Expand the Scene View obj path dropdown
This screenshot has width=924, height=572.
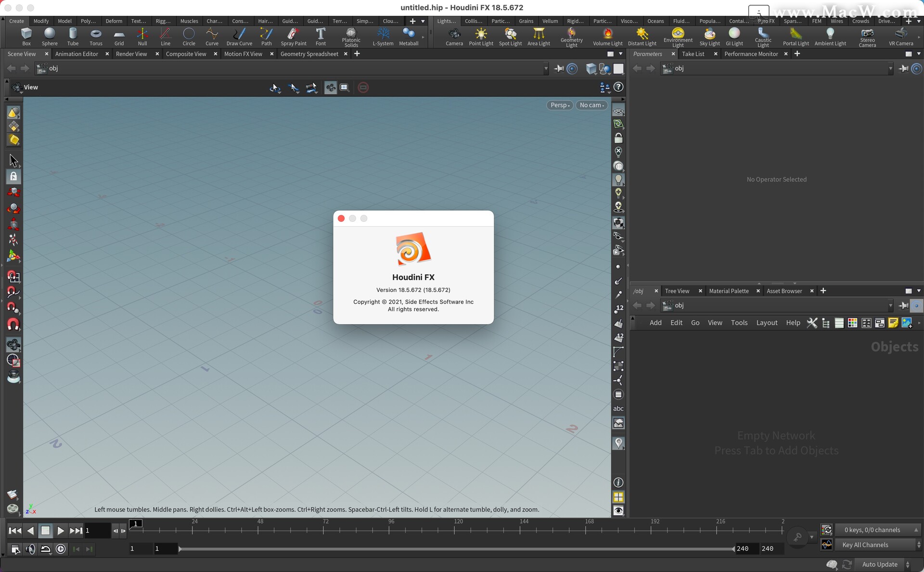point(546,69)
